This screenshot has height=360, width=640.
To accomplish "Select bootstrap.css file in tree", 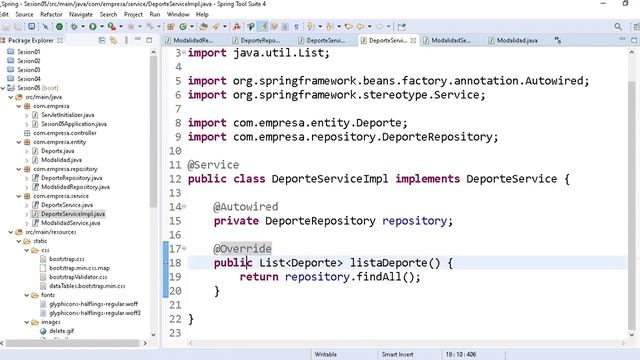I will [x=67, y=259].
